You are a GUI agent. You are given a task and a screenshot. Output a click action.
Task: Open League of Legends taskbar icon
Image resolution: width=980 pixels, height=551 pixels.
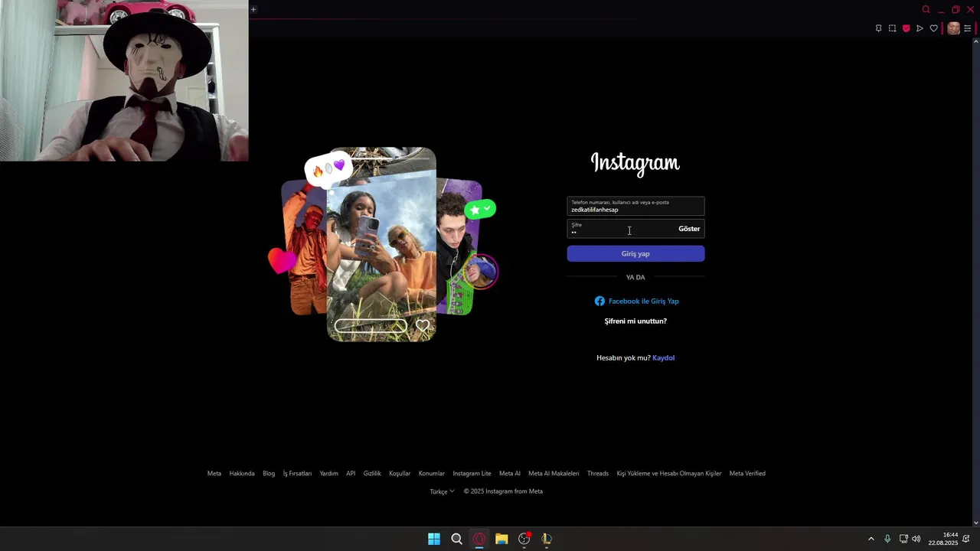click(547, 539)
